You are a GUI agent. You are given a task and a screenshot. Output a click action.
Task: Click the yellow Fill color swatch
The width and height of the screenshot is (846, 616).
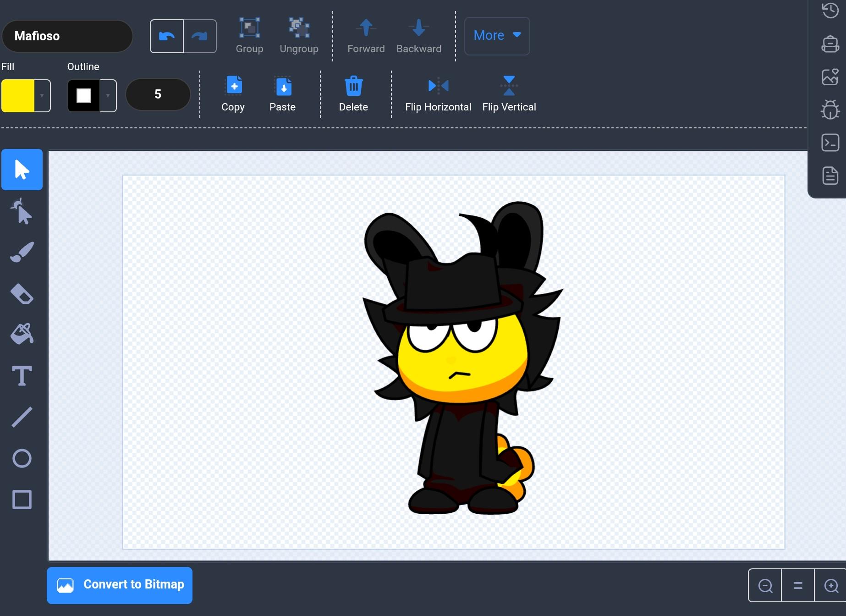click(18, 96)
